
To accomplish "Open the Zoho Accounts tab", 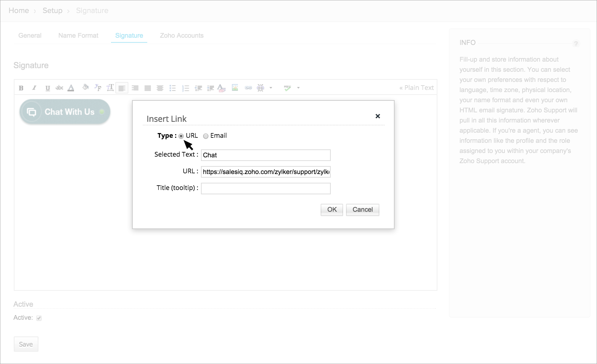I will pos(181,36).
